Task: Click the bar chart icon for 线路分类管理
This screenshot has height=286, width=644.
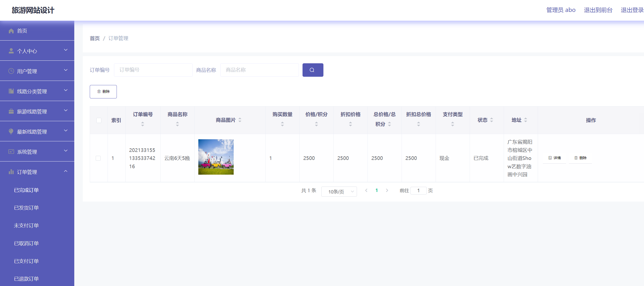Action: tap(11, 91)
